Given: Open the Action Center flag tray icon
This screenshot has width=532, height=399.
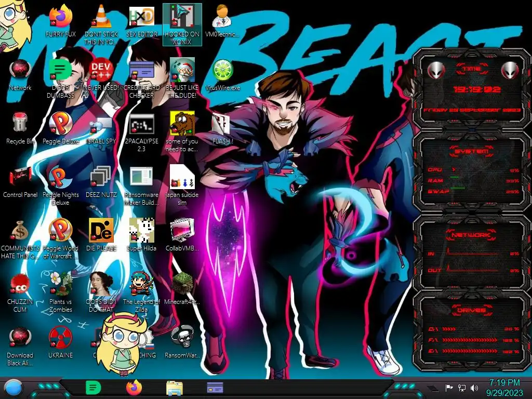Looking at the screenshot, I should pyautogui.click(x=449, y=388).
